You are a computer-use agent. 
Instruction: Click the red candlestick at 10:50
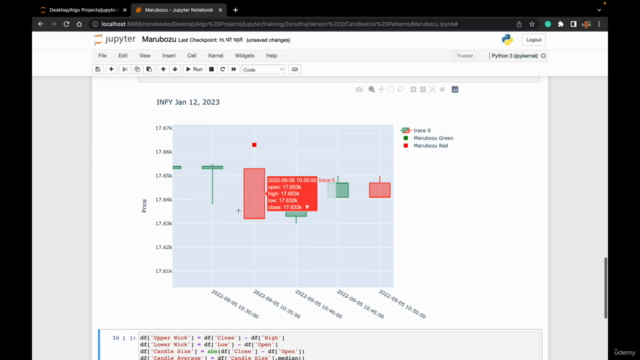click(380, 190)
